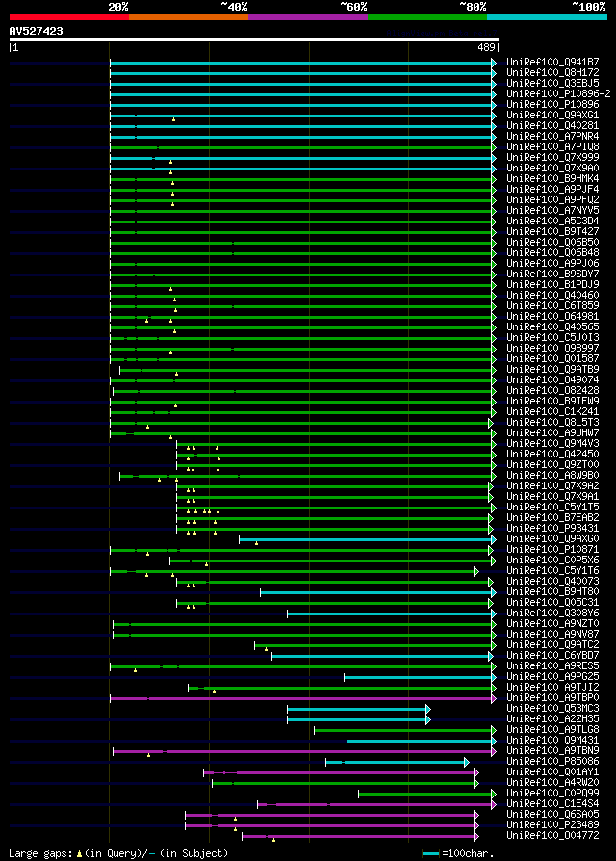
Task: Select hit label UniRef100_O04772
Action: [x=552, y=836]
